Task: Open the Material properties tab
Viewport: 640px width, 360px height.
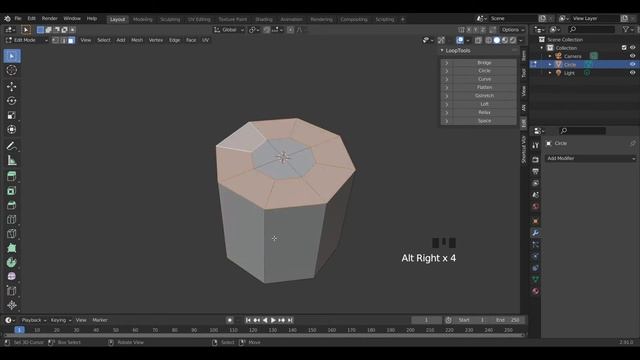Action: tap(536, 291)
